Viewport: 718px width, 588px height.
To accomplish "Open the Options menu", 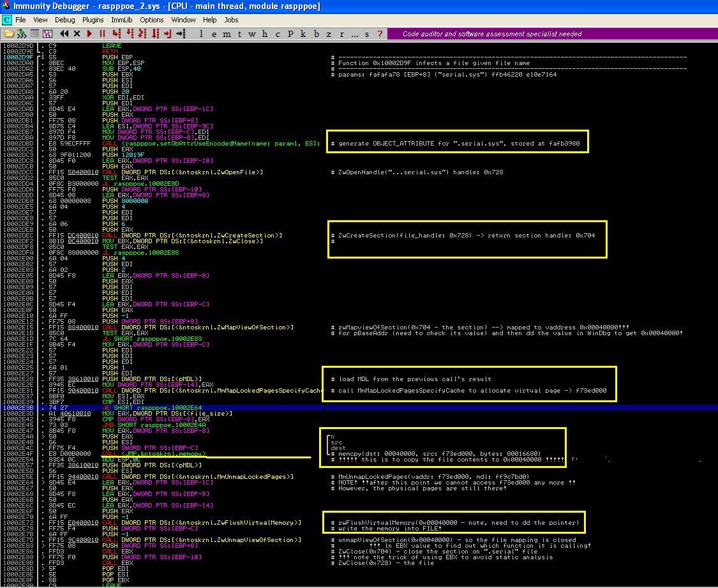I will [x=151, y=20].
